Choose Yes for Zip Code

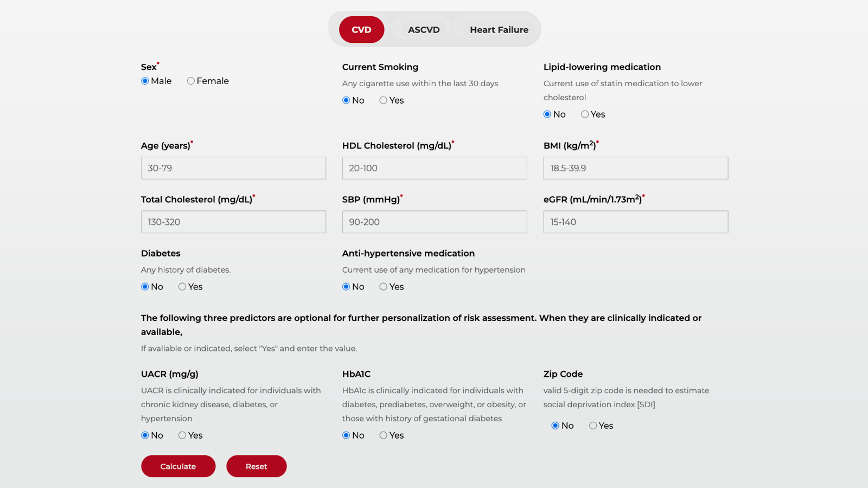coord(593,426)
